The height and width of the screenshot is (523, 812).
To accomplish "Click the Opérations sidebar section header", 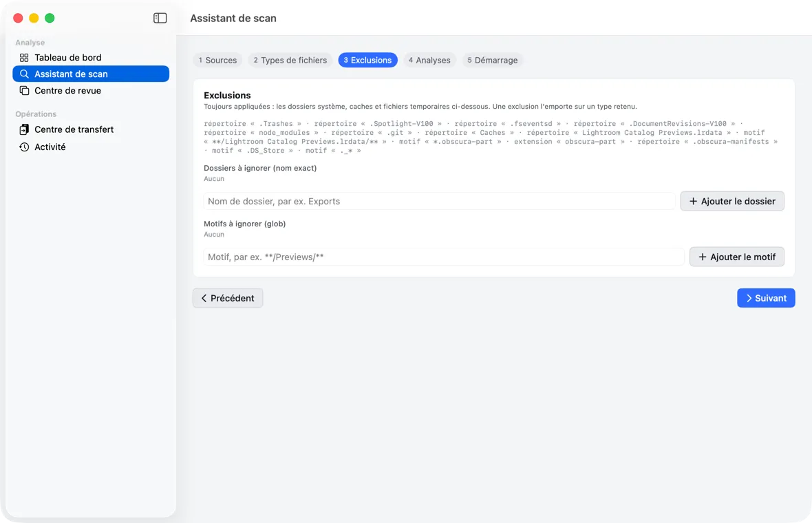I will click(36, 114).
